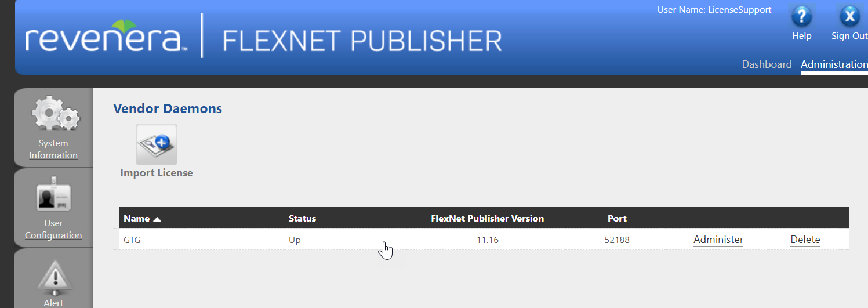The height and width of the screenshot is (308, 868).
Task: Click Administer link for GTG daemon
Action: tap(718, 240)
